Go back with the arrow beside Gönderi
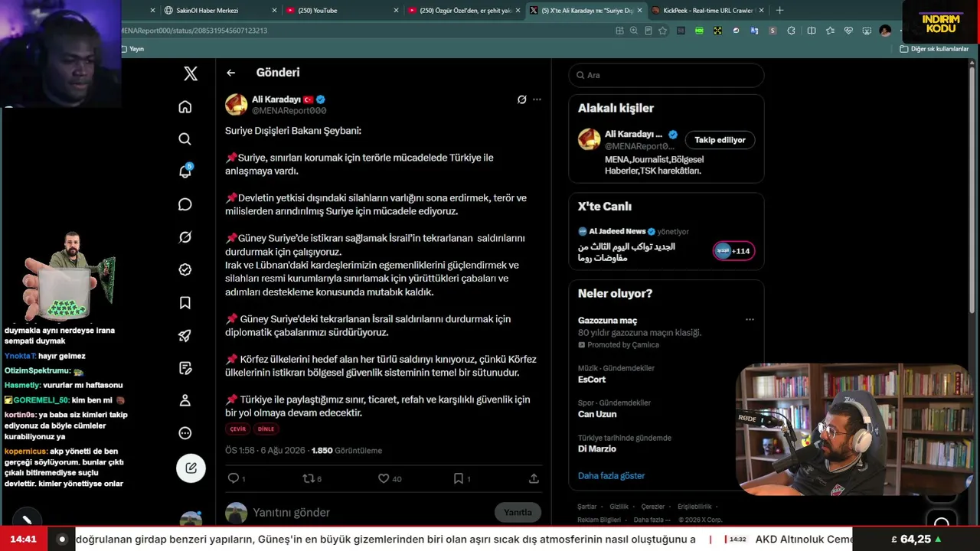 (230, 73)
